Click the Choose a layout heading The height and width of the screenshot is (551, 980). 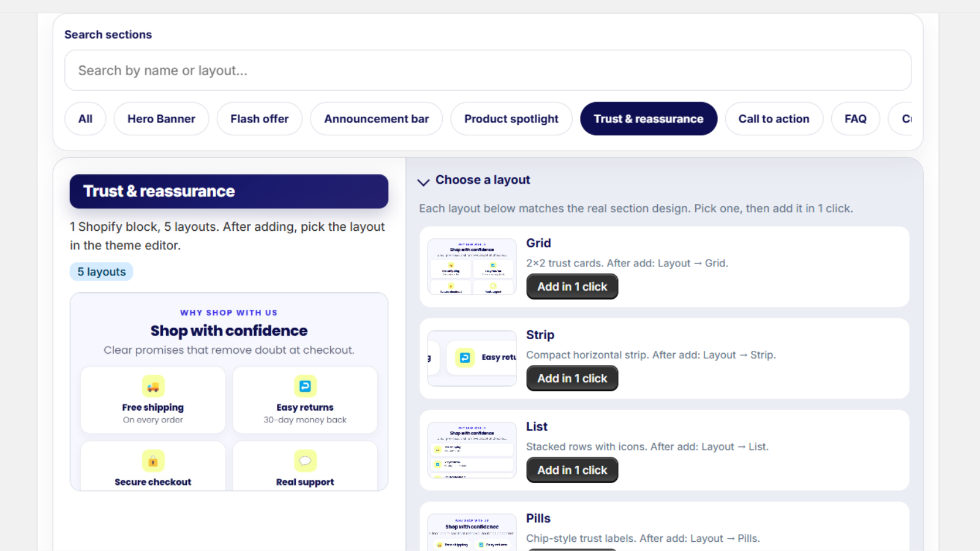(483, 180)
